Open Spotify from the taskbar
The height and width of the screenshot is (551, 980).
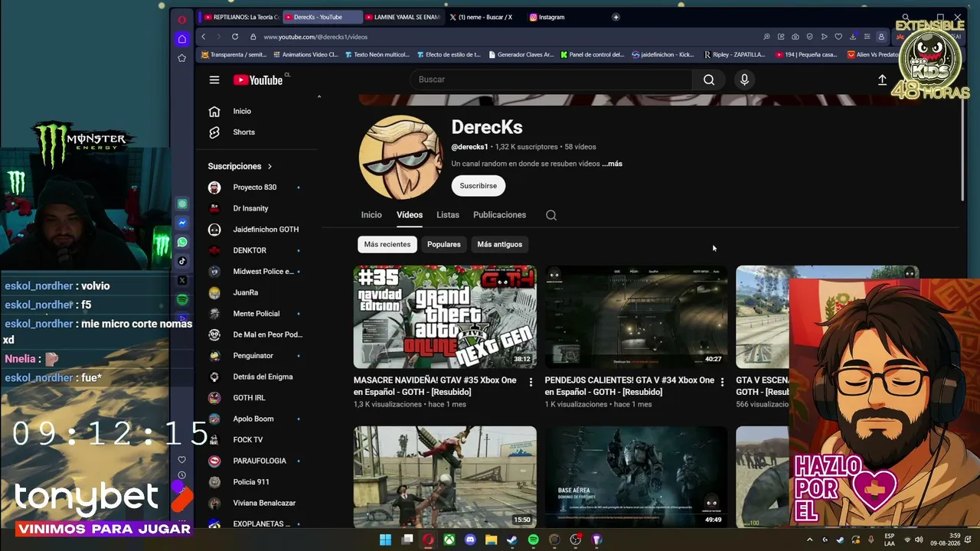(x=534, y=540)
